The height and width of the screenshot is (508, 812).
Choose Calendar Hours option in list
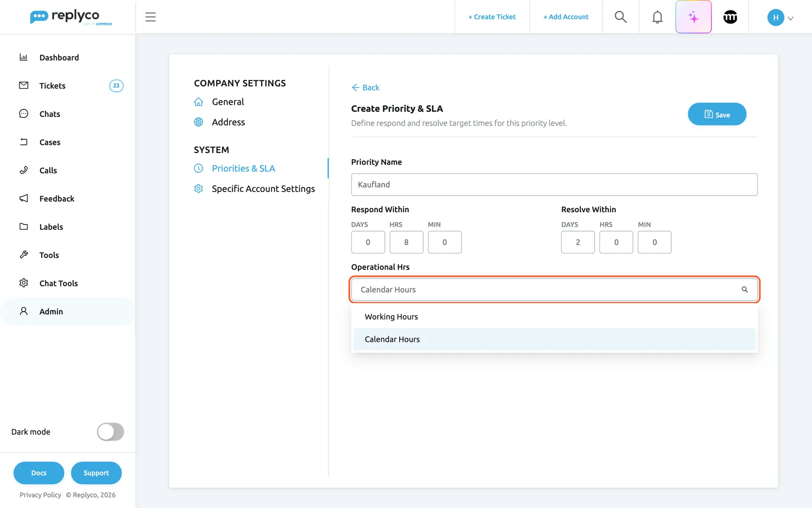(x=554, y=340)
